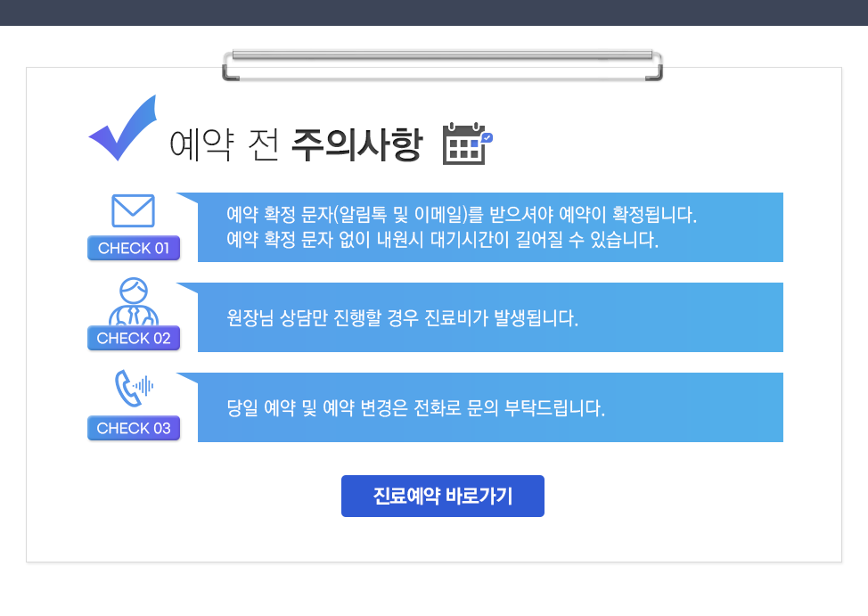868x616 pixels.
Task: Select the CHECK 02 badge
Action: coord(134,338)
